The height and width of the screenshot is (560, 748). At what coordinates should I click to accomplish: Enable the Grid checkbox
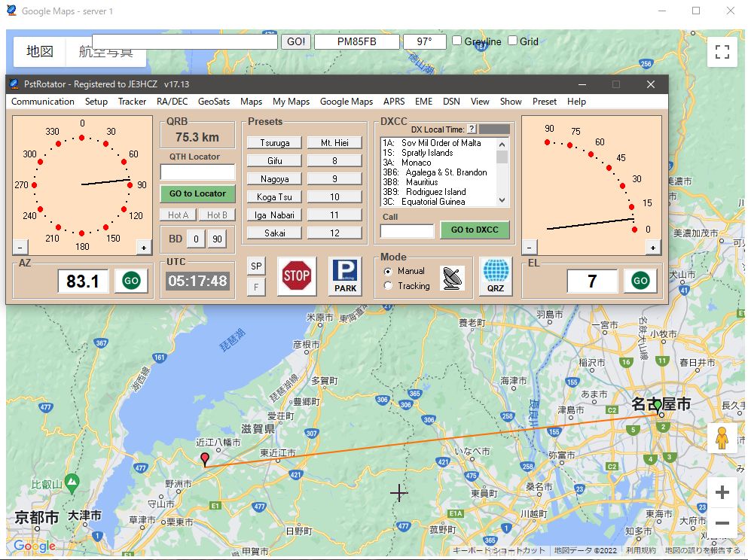coord(513,41)
